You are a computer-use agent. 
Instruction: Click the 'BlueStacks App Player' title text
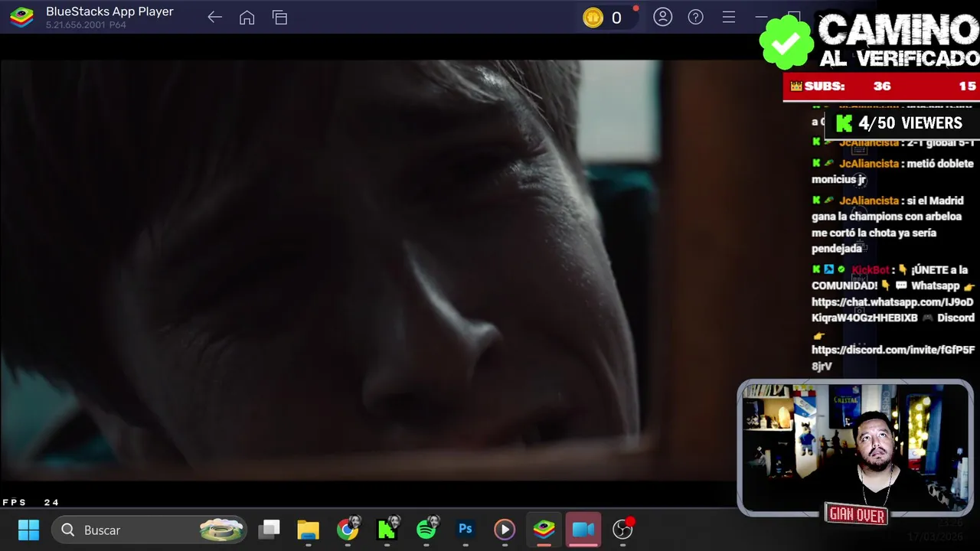pos(109,11)
